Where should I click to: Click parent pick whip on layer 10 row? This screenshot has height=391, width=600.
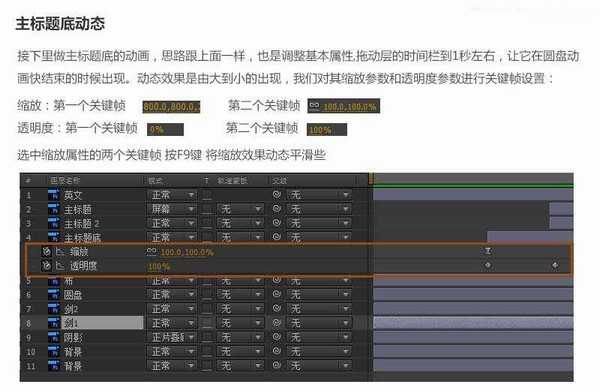tap(277, 351)
